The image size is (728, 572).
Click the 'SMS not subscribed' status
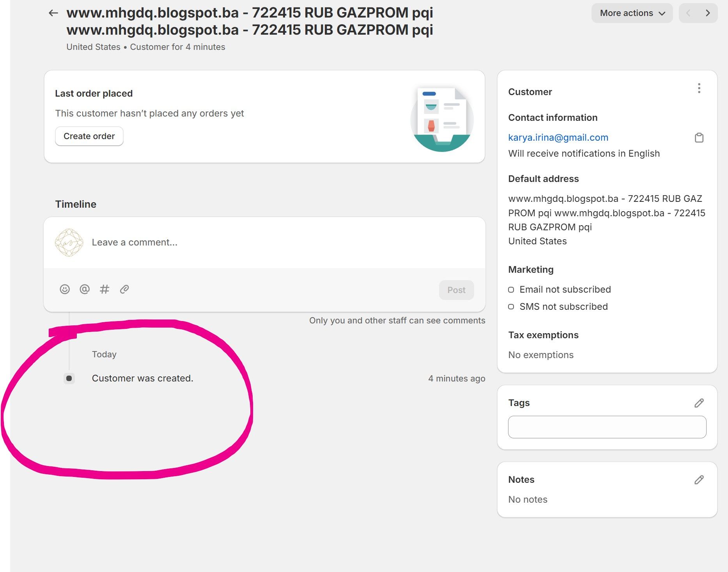coord(563,307)
